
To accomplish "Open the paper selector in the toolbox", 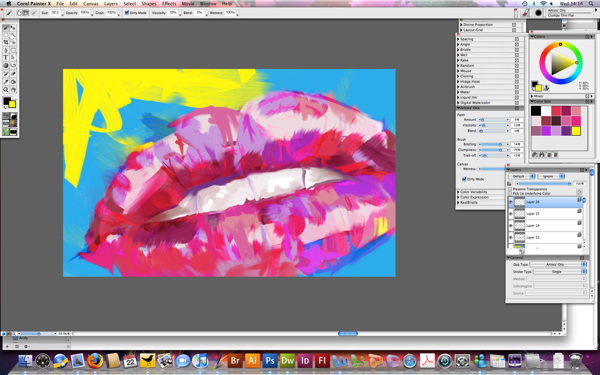I will point(6,116).
